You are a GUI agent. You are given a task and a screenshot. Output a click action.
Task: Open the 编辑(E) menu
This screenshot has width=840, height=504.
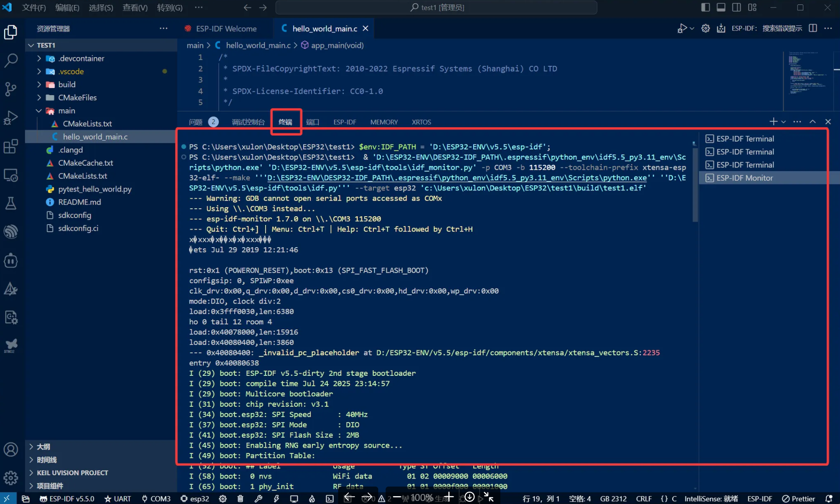pyautogui.click(x=67, y=7)
